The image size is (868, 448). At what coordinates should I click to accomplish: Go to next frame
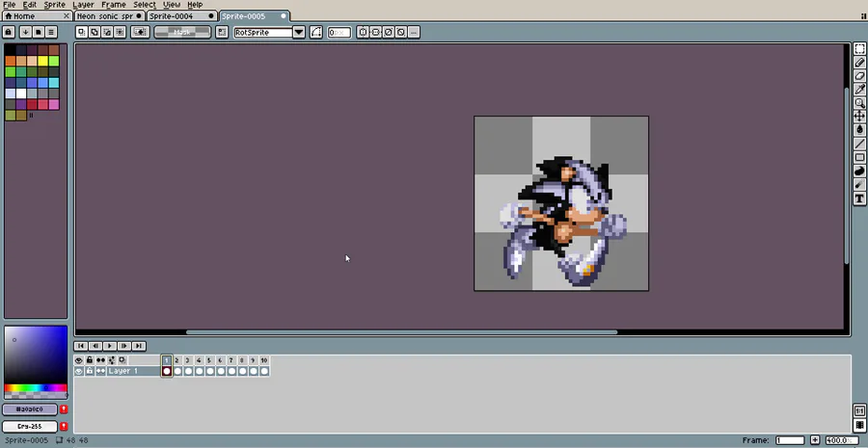[124, 346]
